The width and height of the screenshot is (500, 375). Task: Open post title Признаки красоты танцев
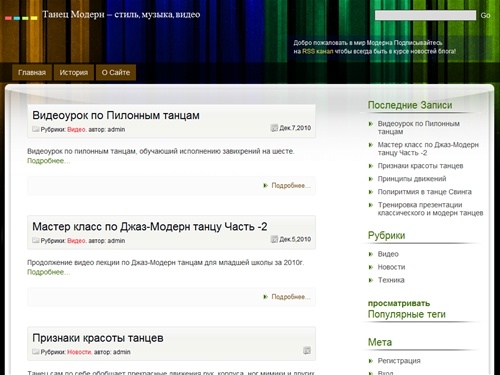98,338
